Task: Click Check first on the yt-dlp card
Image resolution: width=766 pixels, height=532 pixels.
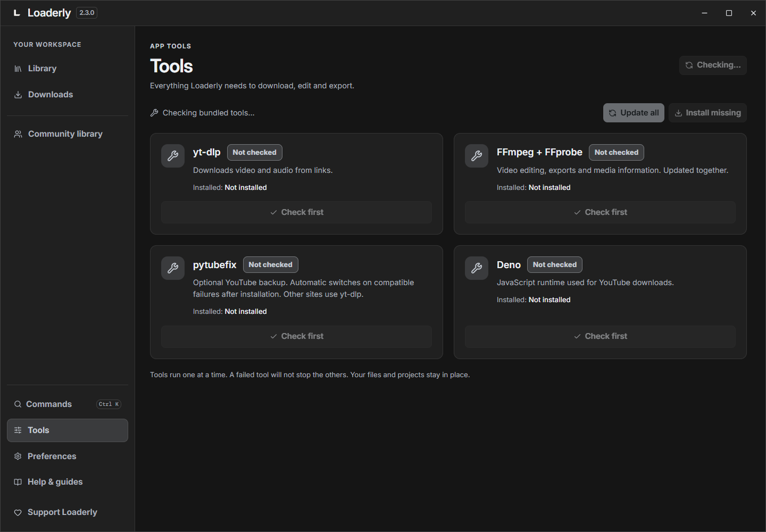Action: point(296,212)
